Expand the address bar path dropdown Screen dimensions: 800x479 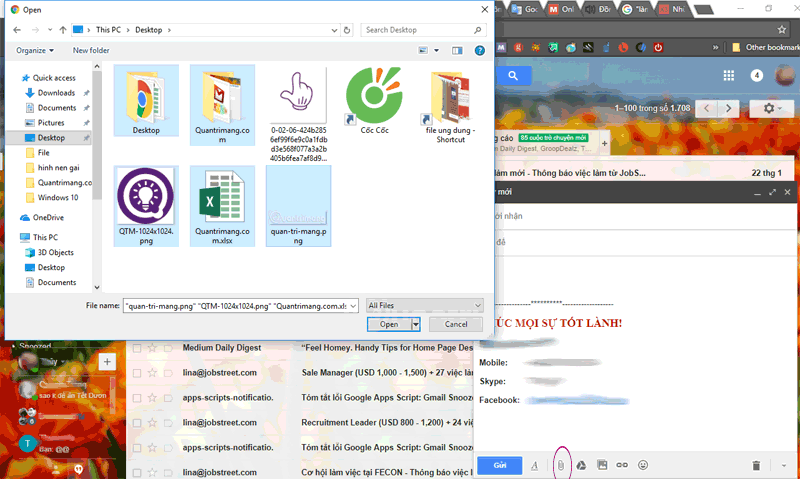coord(334,30)
